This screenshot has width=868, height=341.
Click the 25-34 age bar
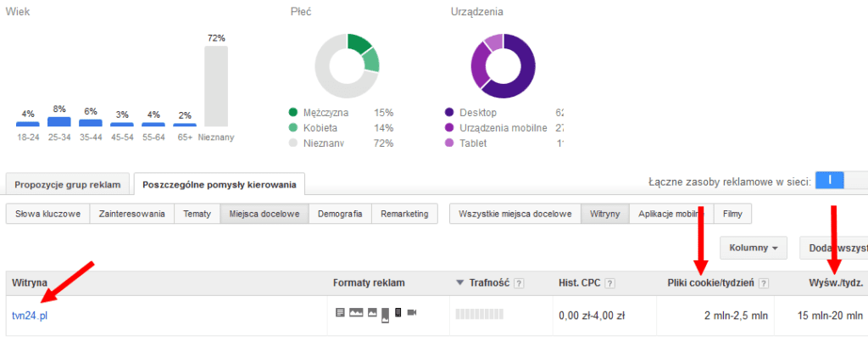point(59,122)
